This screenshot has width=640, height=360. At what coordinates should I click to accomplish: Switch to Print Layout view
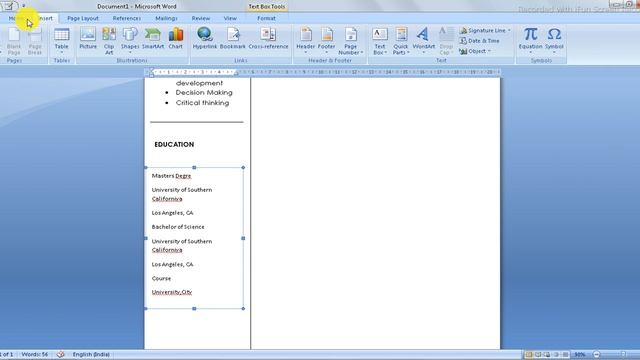coord(529,355)
